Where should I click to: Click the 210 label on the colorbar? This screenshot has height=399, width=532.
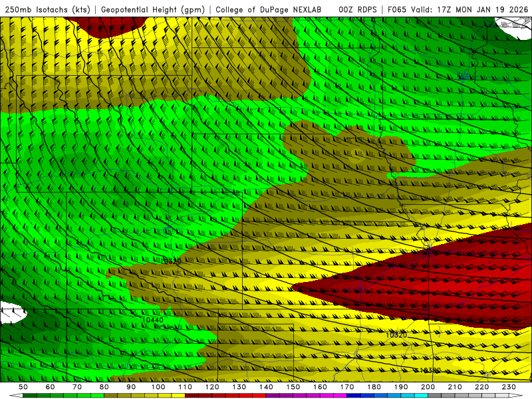(455, 387)
